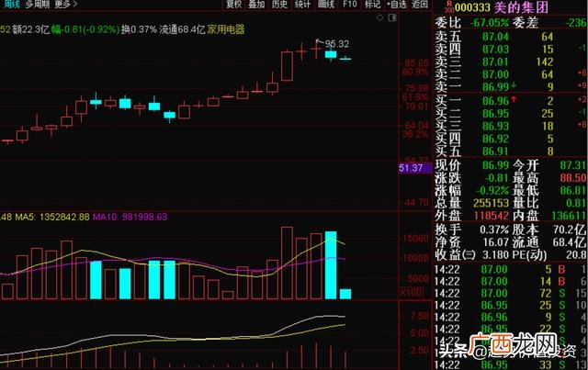Click 净资 value 16.07
The width and height of the screenshot is (588, 370).
click(x=495, y=241)
